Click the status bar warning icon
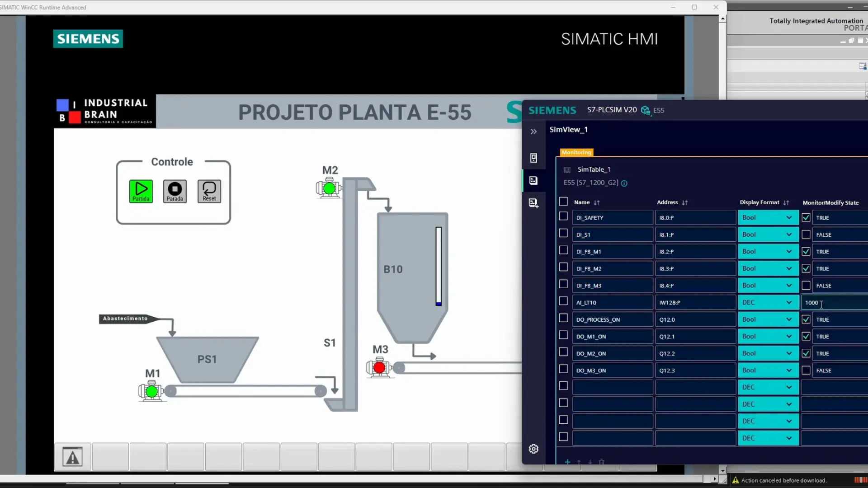Screen dimensions: 868x488 pos(736,480)
